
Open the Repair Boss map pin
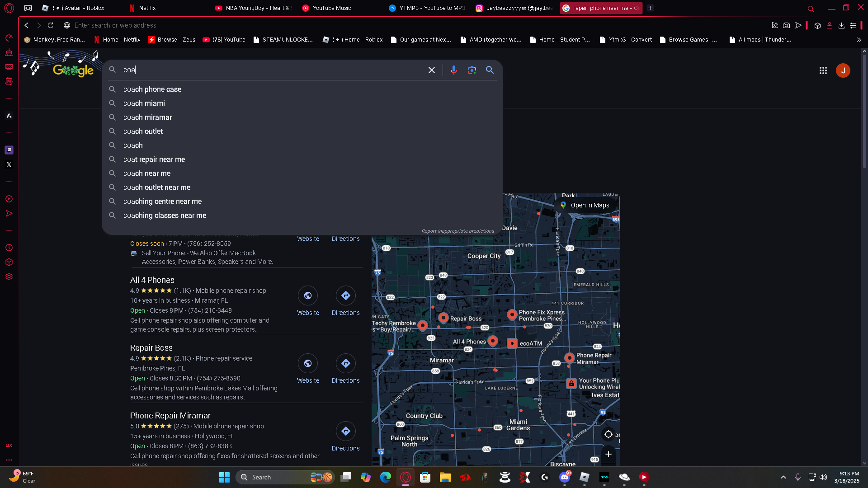pos(443,318)
